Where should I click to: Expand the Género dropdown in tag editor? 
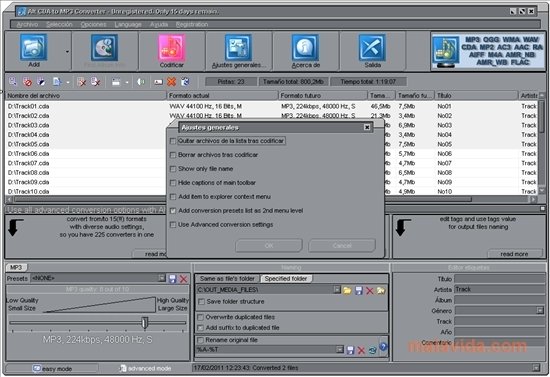(x=540, y=310)
